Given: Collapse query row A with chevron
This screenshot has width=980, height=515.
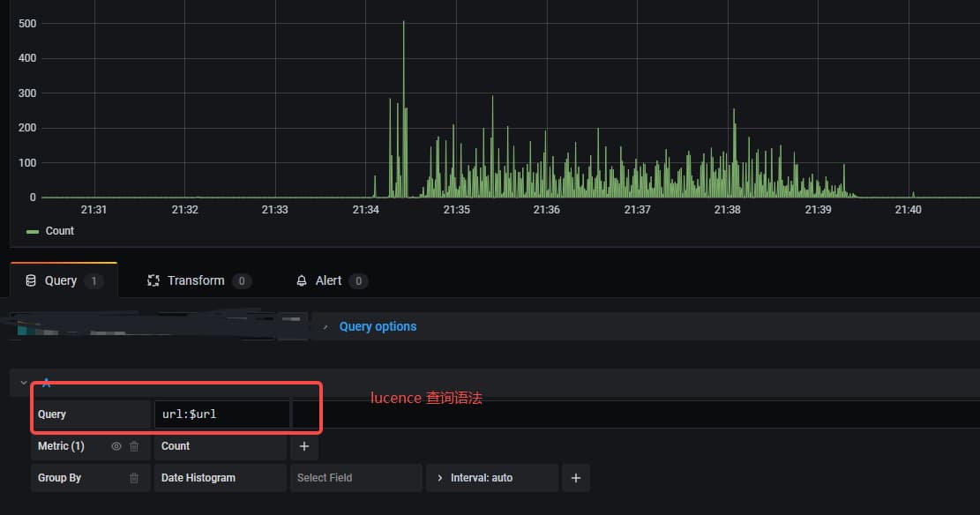Looking at the screenshot, I should pyautogui.click(x=25, y=383).
